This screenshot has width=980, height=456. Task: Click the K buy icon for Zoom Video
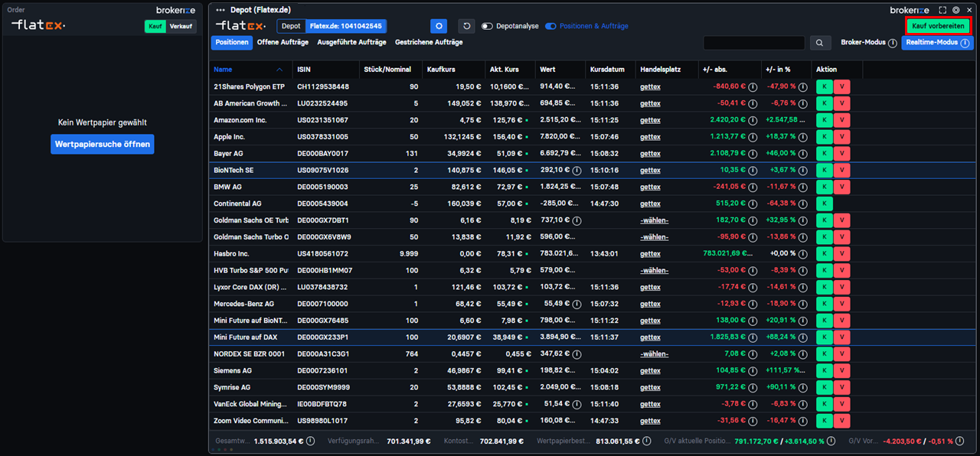(x=824, y=420)
